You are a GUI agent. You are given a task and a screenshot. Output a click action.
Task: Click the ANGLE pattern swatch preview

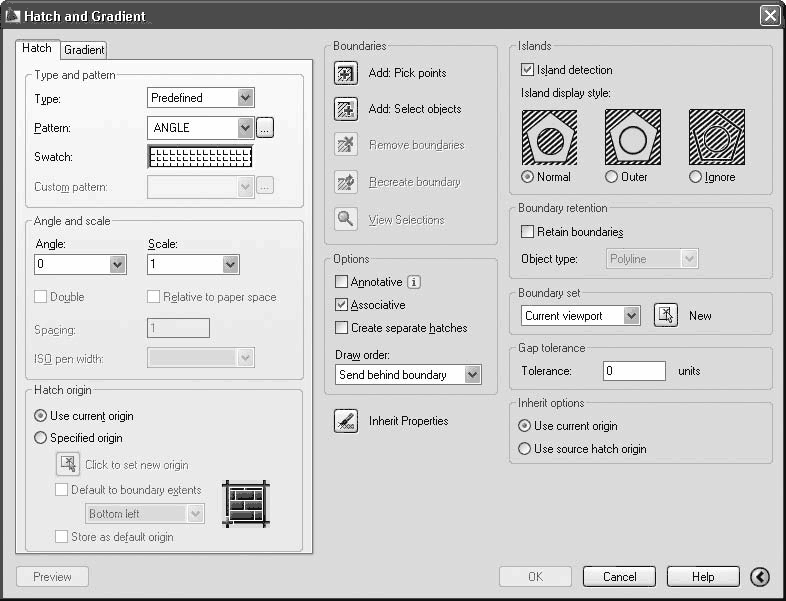pos(200,157)
